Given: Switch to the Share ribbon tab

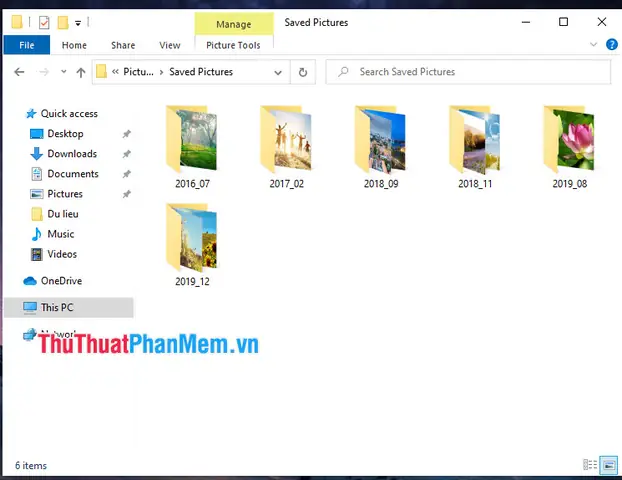Looking at the screenshot, I should click(x=123, y=45).
